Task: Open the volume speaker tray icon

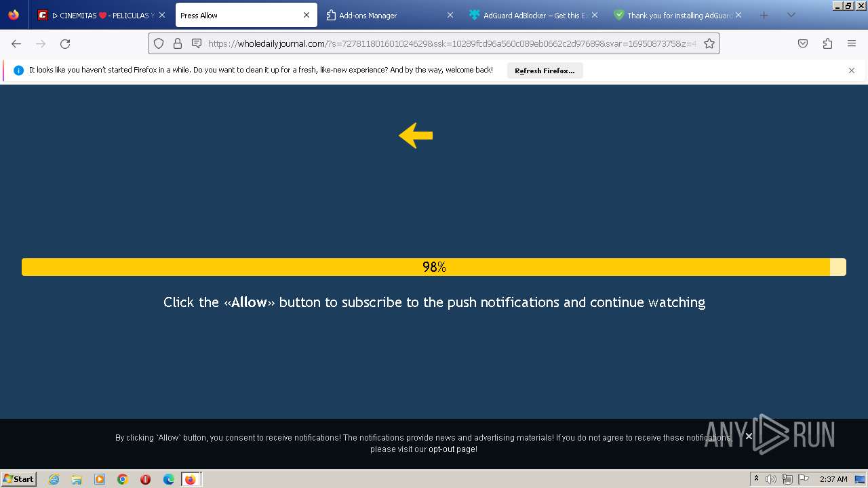Action: pyautogui.click(x=771, y=479)
